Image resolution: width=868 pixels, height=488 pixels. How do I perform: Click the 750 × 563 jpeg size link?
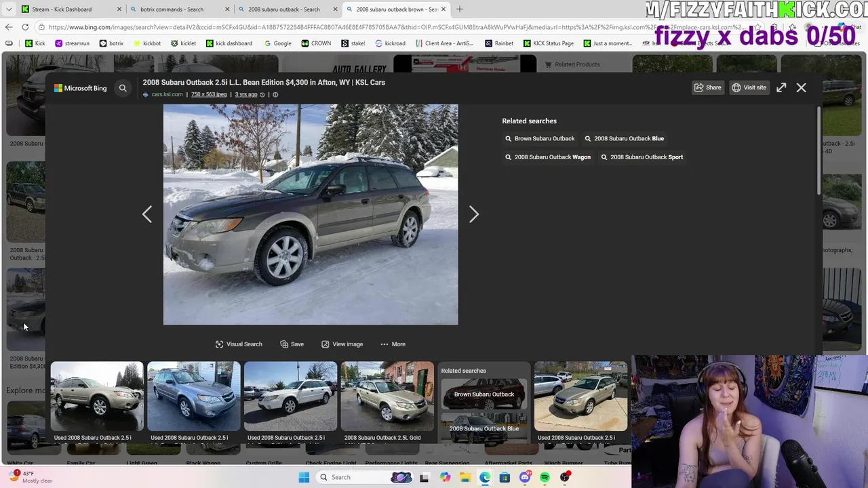(x=209, y=95)
